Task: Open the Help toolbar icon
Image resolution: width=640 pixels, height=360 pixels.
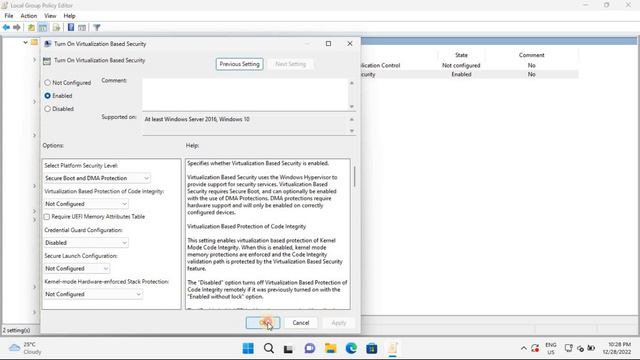Action: click(71, 27)
